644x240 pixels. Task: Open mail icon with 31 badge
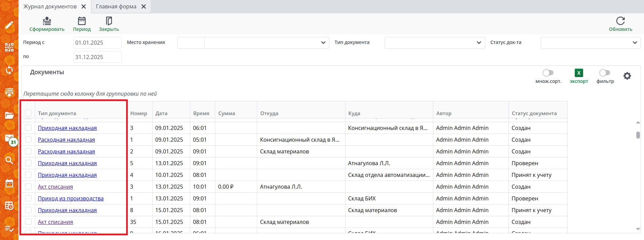(x=10, y=138)
